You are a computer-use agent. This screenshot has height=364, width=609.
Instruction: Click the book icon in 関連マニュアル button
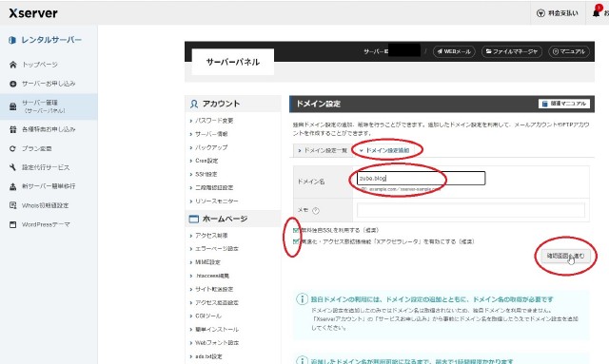tap(544, 104)
